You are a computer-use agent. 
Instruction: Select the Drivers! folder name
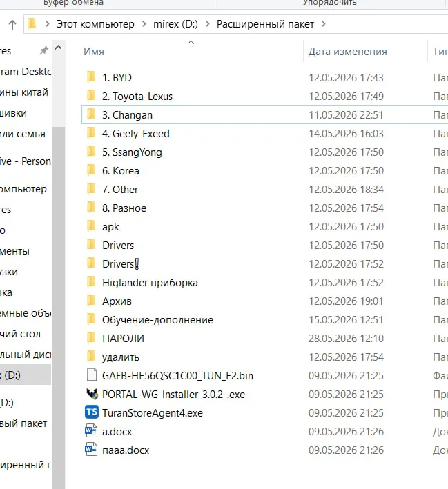[120, 264]
